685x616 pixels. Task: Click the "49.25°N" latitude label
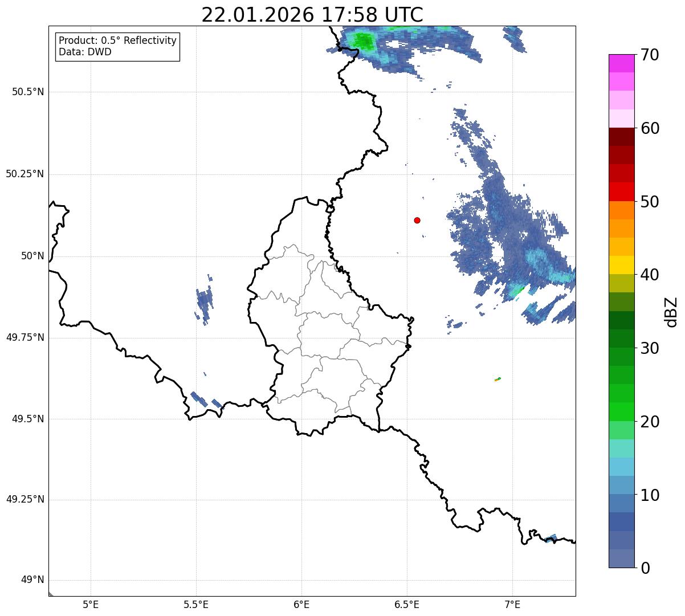pyautogui.click(x=25, y=499)
